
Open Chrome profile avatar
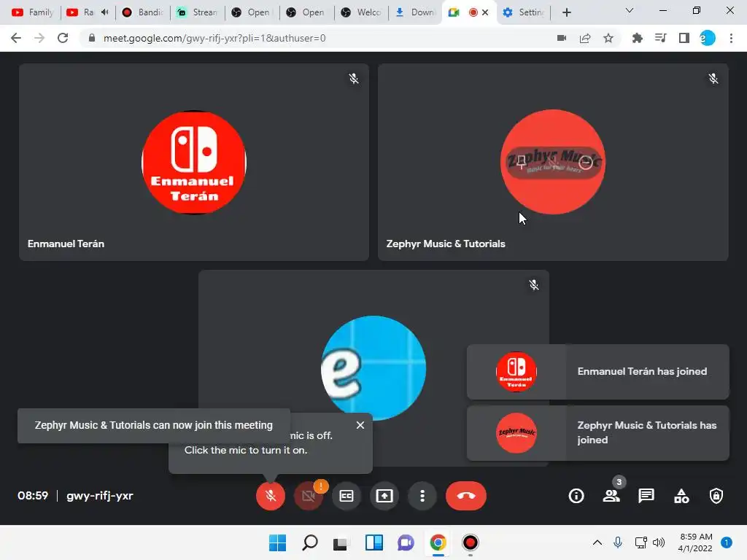708,38
